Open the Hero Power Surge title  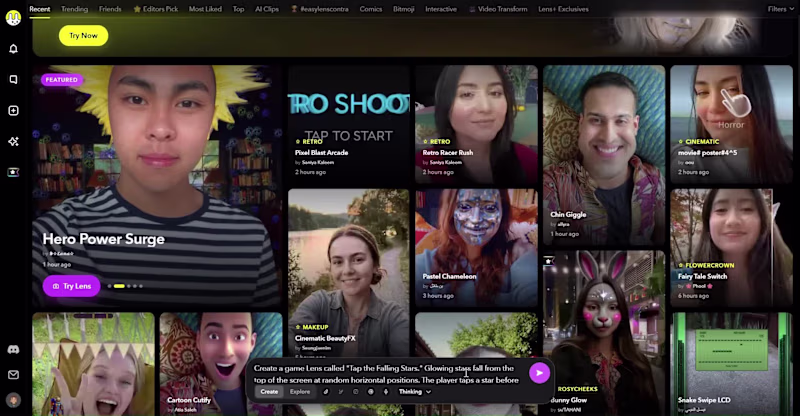(104, 239)
